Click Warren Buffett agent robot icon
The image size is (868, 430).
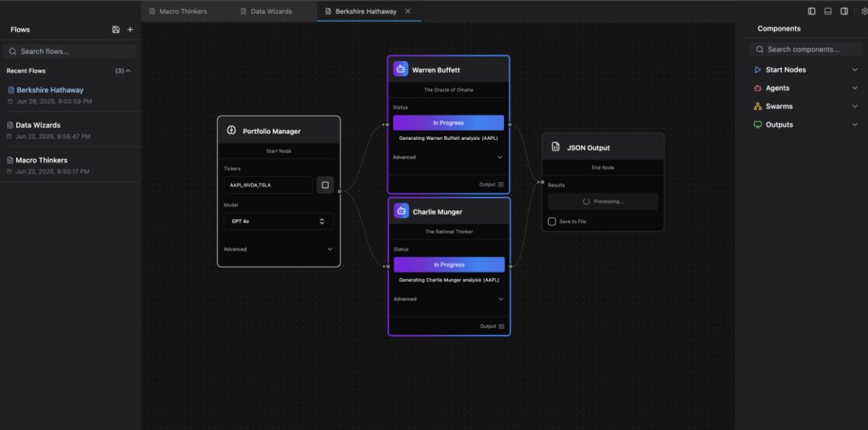400,69
